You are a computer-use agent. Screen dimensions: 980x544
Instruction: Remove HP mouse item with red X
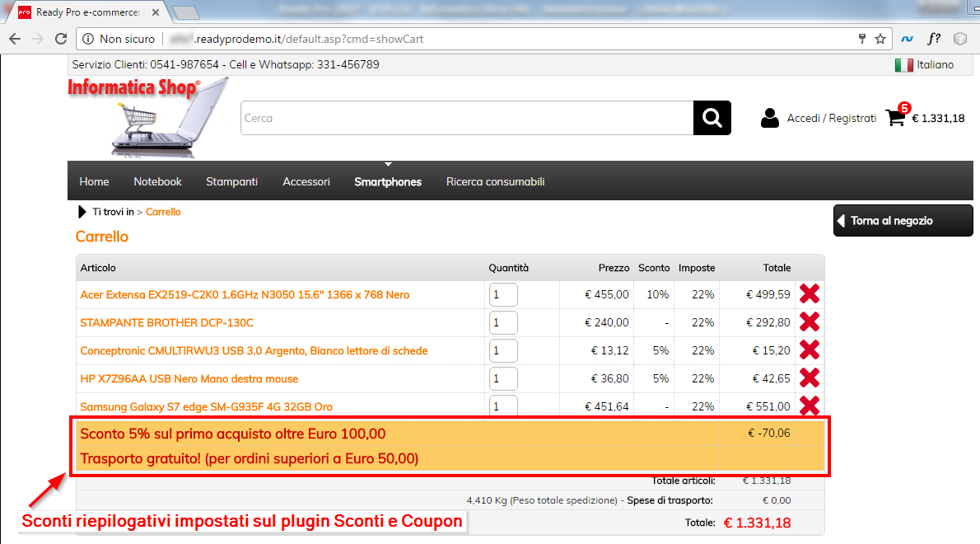coord(810,378)
